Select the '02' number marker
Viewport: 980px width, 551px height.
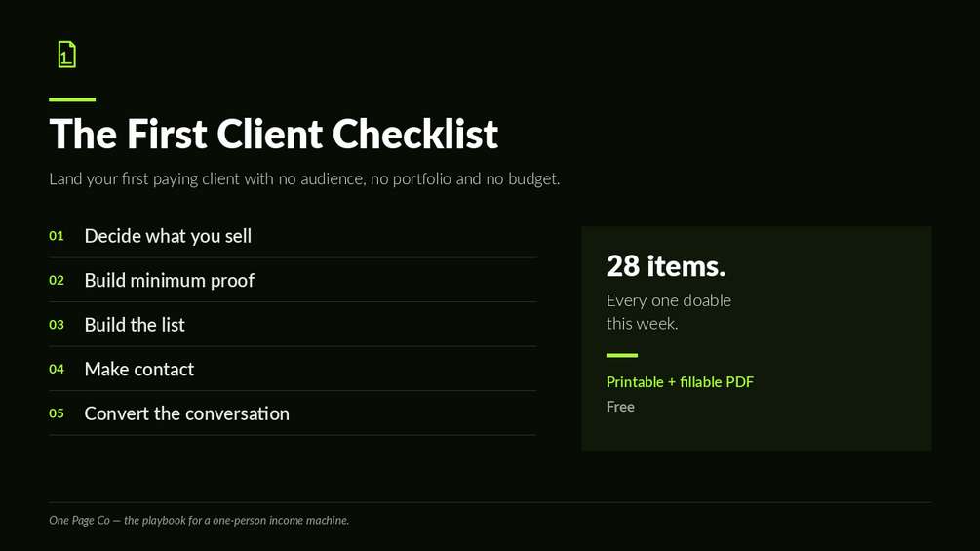pos(57,281)
